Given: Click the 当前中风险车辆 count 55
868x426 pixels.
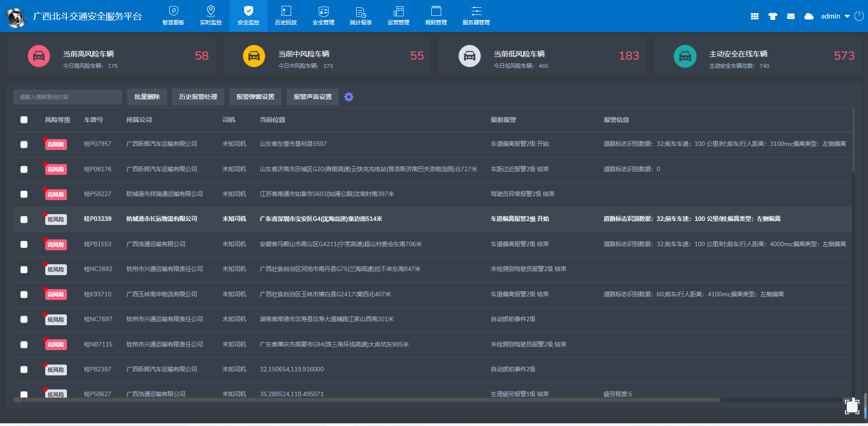Looking at the screenshot, I should pyautogui.click(x=417, y=56).
